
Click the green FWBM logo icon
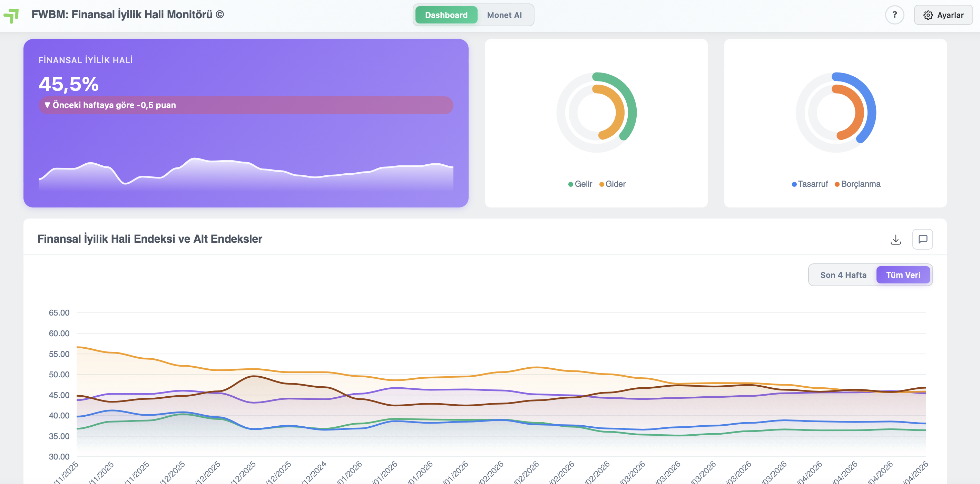pos(11,16)
